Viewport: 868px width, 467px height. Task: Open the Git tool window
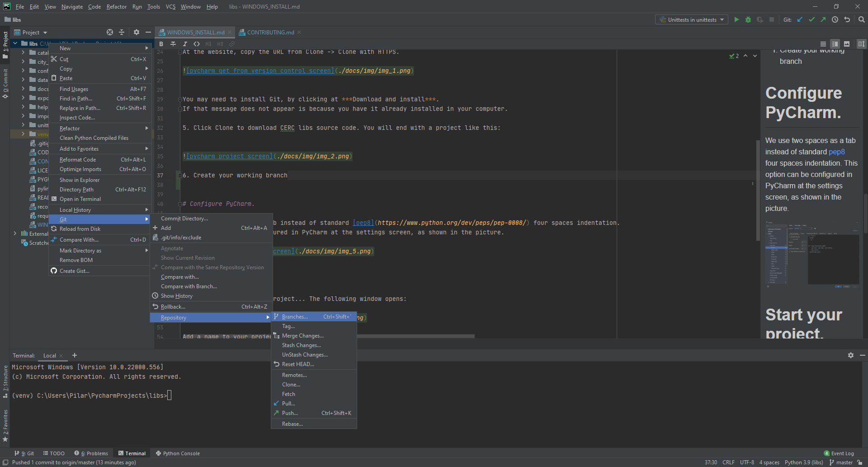click(24, 453)
